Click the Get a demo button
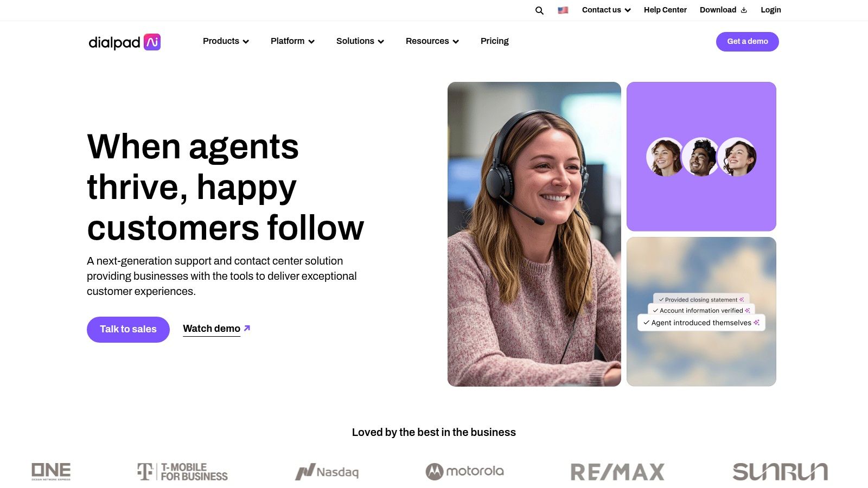 [748, 42]
